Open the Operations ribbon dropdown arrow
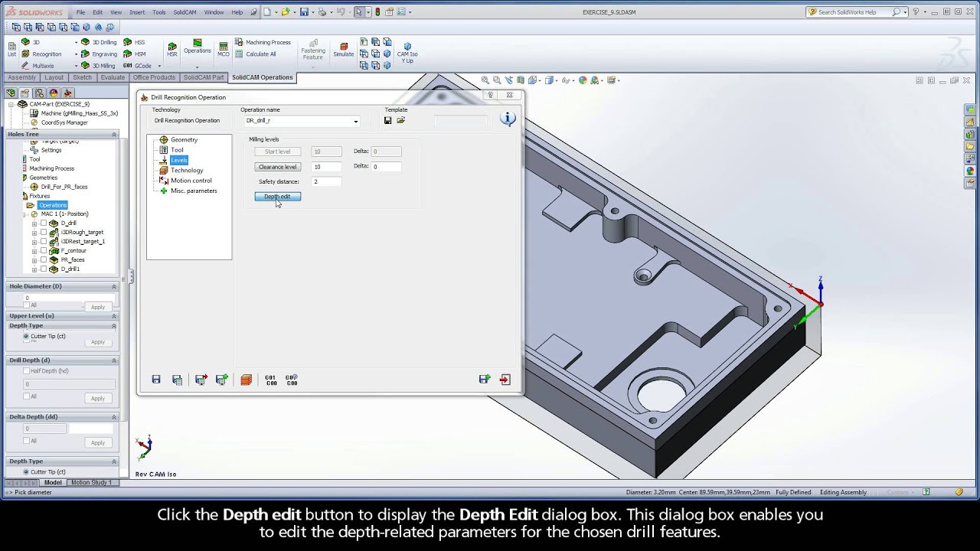980x551 pixels. (197, 67)
